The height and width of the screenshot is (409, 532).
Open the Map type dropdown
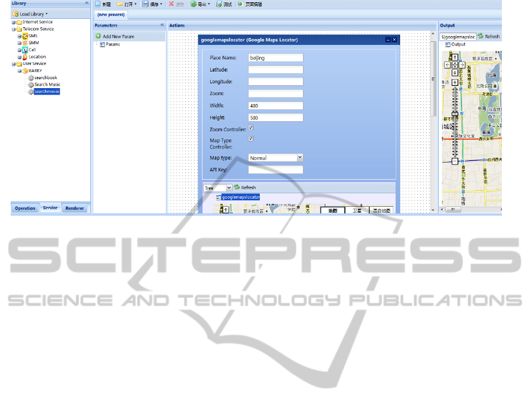point(299,158)
